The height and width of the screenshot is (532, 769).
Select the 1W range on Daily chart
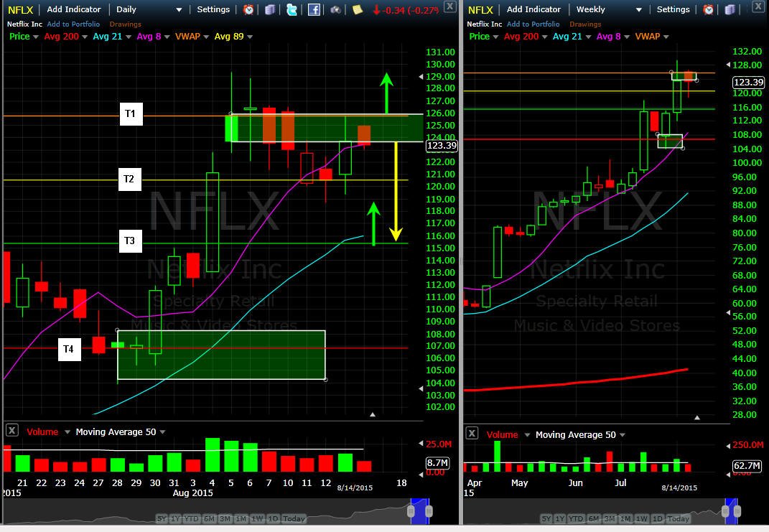(257, 519)
